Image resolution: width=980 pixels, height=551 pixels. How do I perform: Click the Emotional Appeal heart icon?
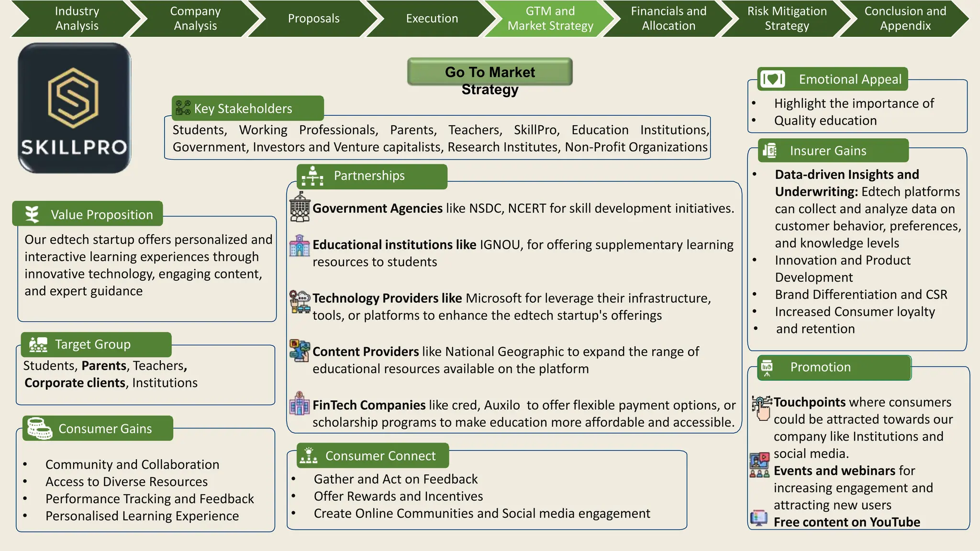click(772, 79)
